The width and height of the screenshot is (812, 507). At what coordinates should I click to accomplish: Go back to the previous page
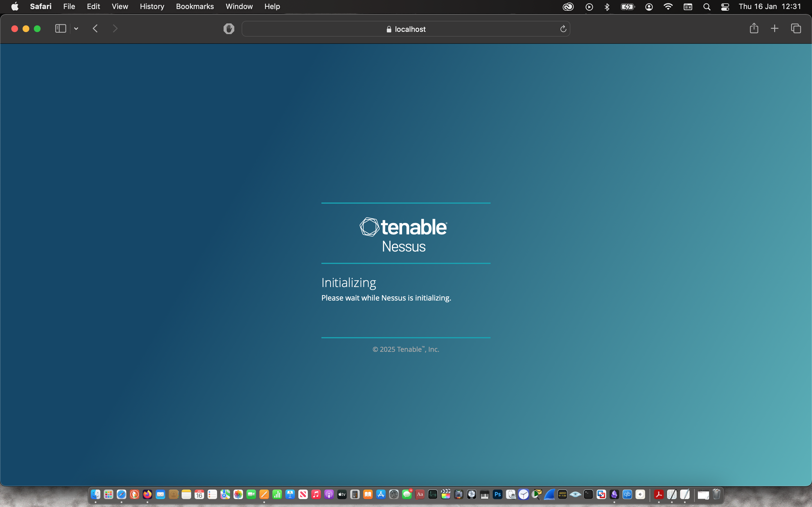[95, 28]
